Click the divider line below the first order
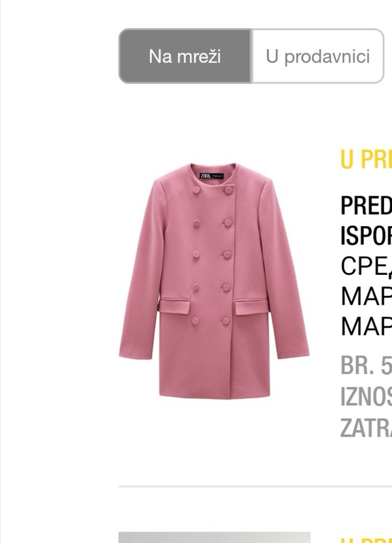This screenshot has height=543, width=392. pyautogui.click(x=255, y=487)
